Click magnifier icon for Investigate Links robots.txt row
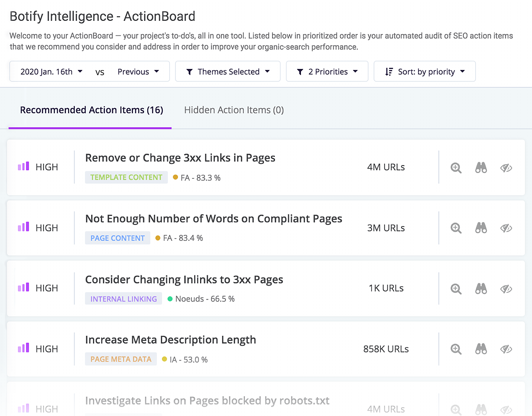The image size is (532, 416). (456, 410)
